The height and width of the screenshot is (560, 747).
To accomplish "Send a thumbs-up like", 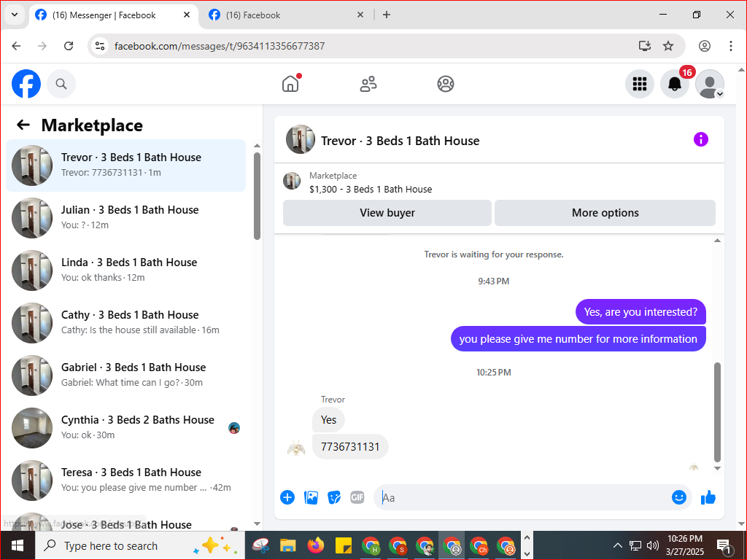I will [708, 497].
